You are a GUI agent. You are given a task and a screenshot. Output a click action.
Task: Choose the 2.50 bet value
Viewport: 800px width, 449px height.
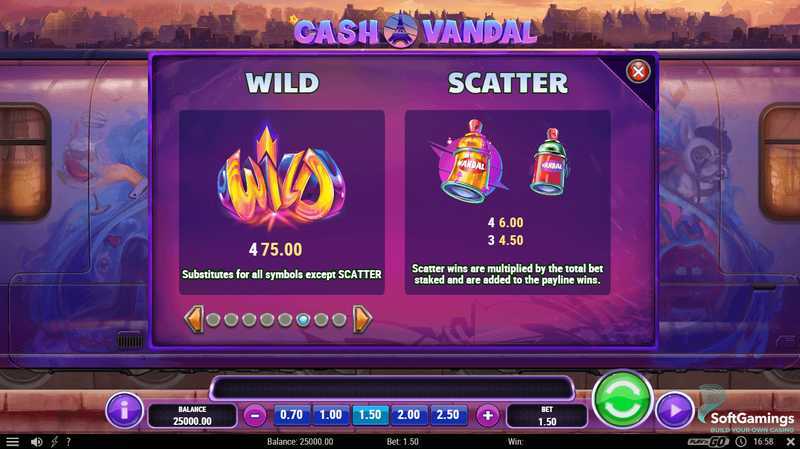(448, 415)
